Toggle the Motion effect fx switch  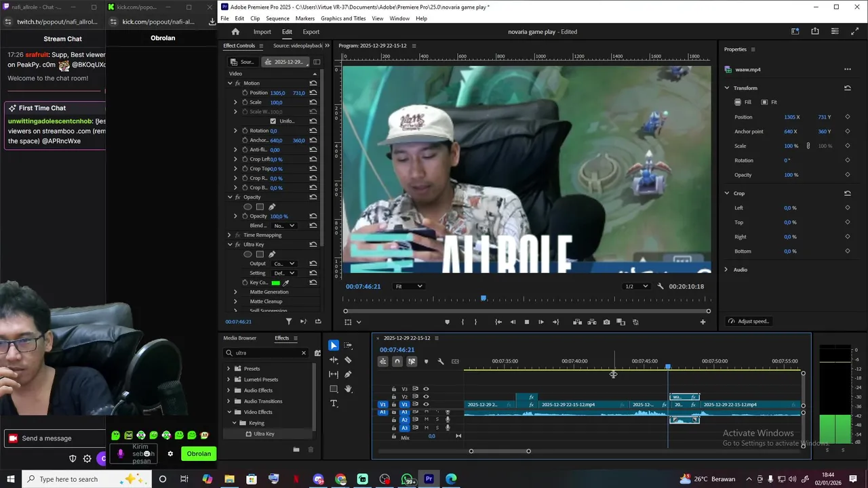click(x=238, y=83)
